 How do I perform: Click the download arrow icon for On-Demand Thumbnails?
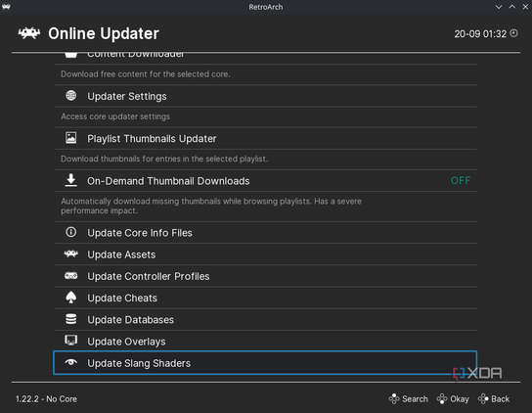(71, 180)
